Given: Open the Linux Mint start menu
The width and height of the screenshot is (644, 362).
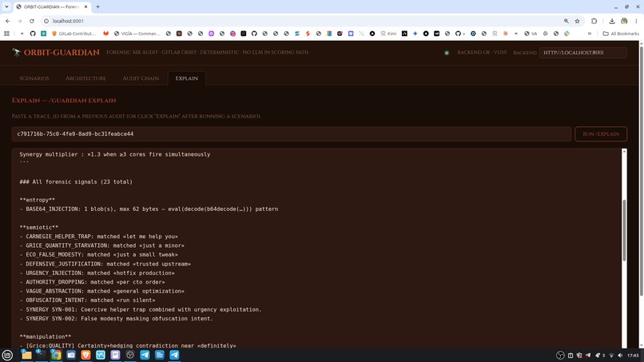Looking at the screenshot, I should [x=7, y=355].
